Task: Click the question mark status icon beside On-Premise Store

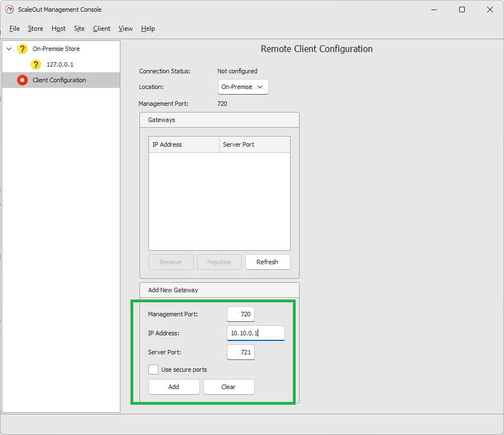Action: click(x=22, y=49)
